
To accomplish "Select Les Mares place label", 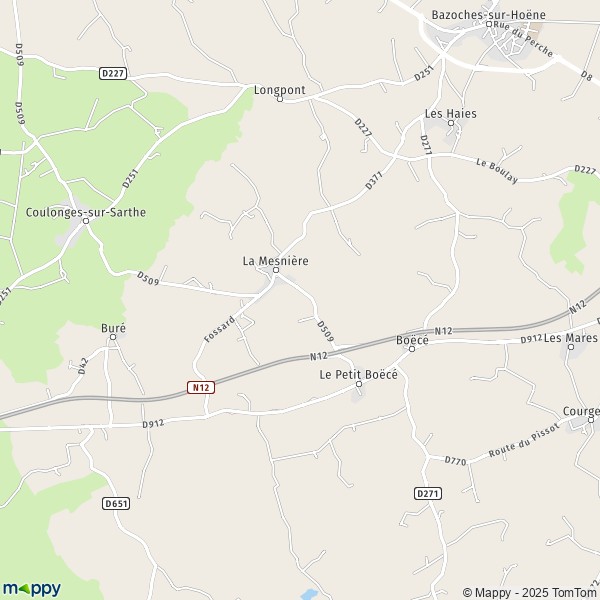I will (x=570, y=338).
